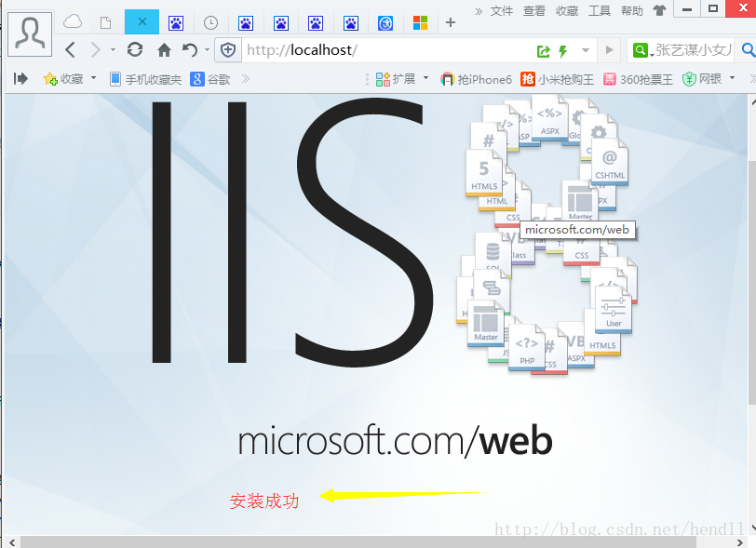This screenshot has height=548, width=756.
Task: Open the cloud sync tab icon
Action: point(73,22)
